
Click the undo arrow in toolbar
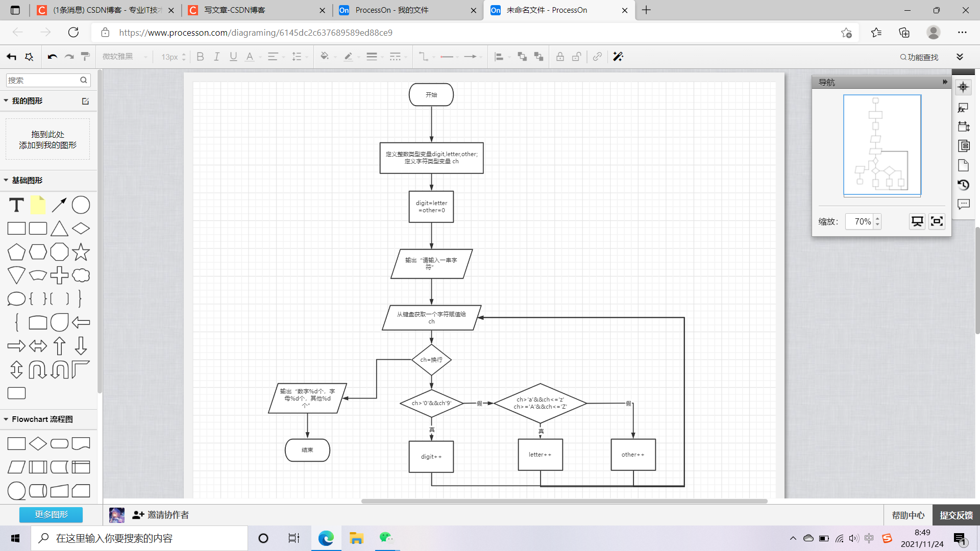click(x=52, y=57)
